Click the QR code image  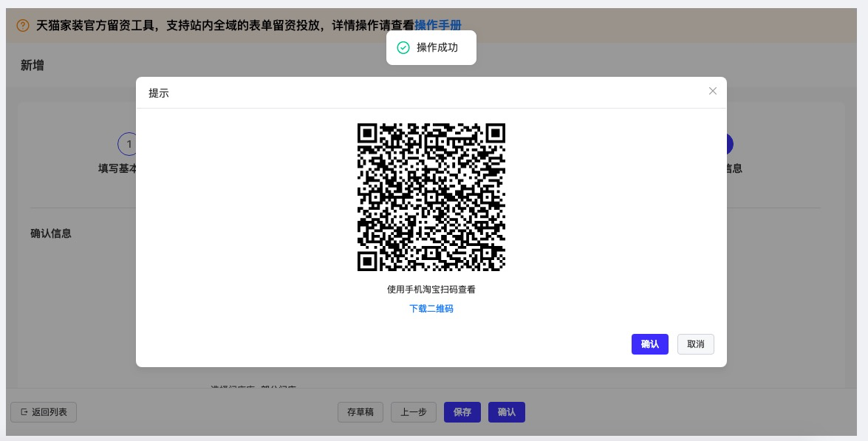coord(431,197)
